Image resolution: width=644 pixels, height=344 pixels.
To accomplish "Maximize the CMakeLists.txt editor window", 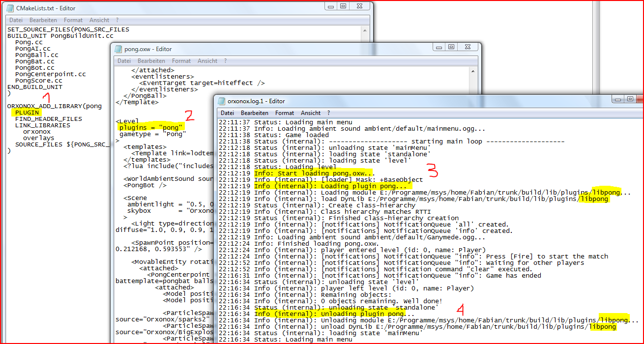I will 343,6.
